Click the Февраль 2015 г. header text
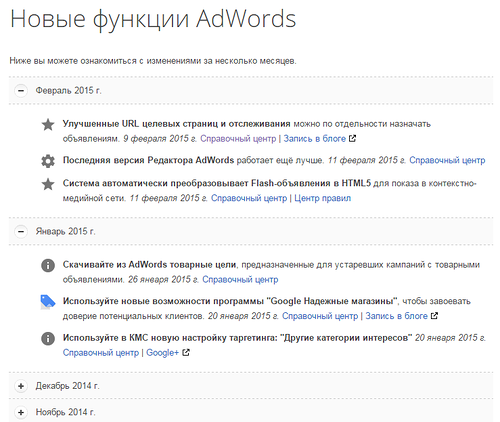500x422 pixels. click(68, 90)
